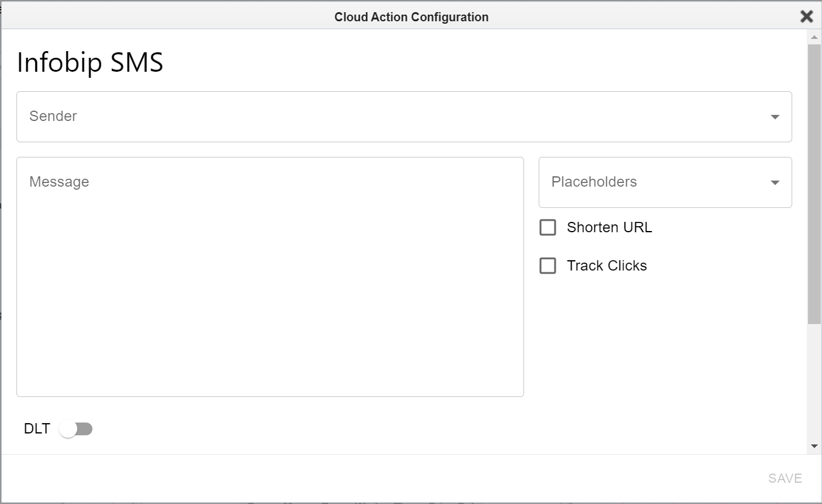Enable the Shorten URL checkbox
Viewport: 822px width, 504px height.
click(x=548, y=227)
